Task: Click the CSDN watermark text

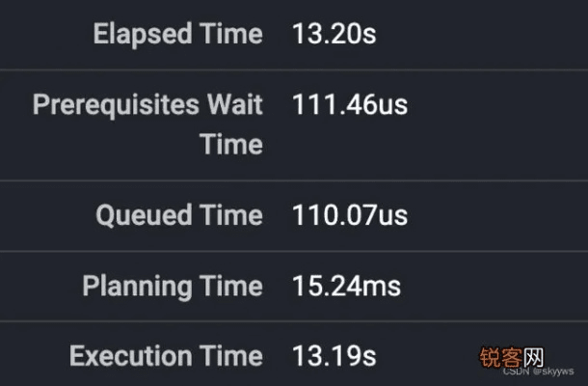Action: [516, 371]
